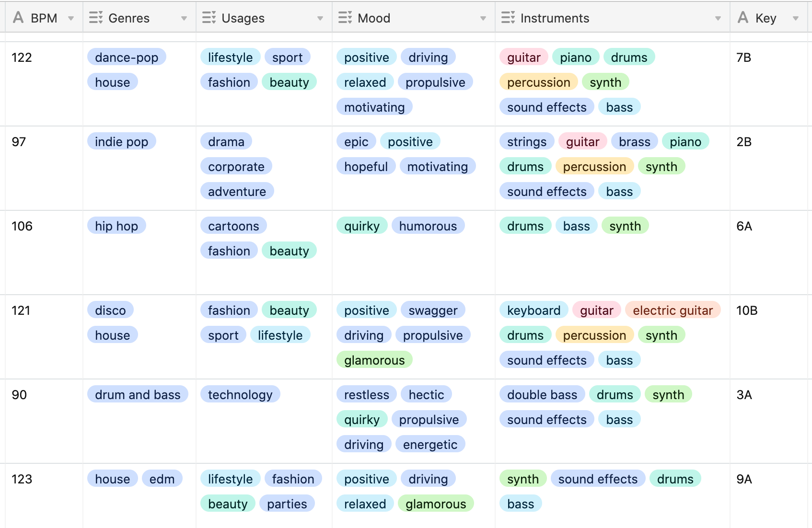
Task: Open the Instruments column dropdown arrow
Action: point(718,19)
